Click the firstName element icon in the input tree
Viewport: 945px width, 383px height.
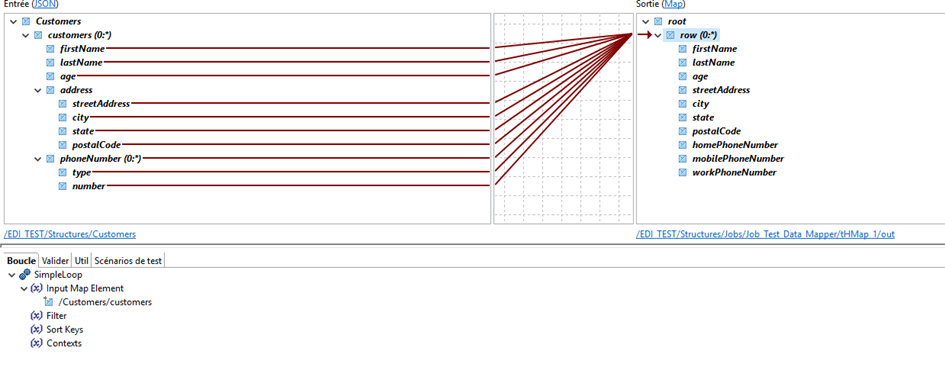51,49
